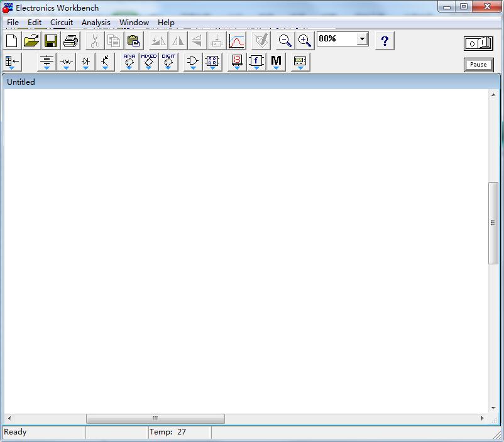Open the Basic components resistor bin

pos(66,62)
